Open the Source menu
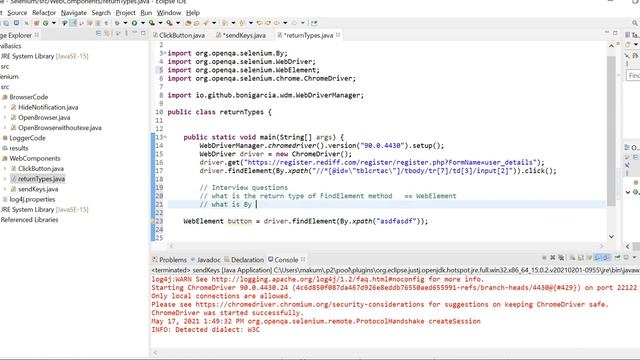640x360 pixels. click(17, 13)
